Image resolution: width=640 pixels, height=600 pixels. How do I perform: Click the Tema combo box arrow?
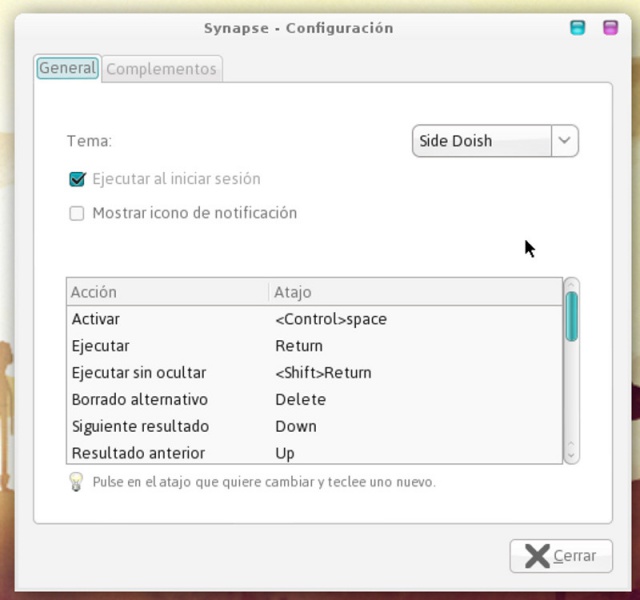(565, 141)
